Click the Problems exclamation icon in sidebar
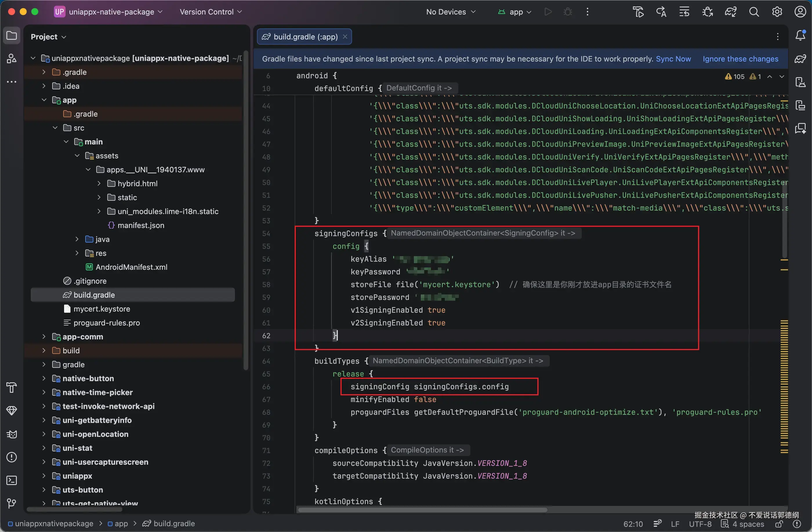This screenshot has width=812, height=532. pyautogui.click(x=12, y=457)
